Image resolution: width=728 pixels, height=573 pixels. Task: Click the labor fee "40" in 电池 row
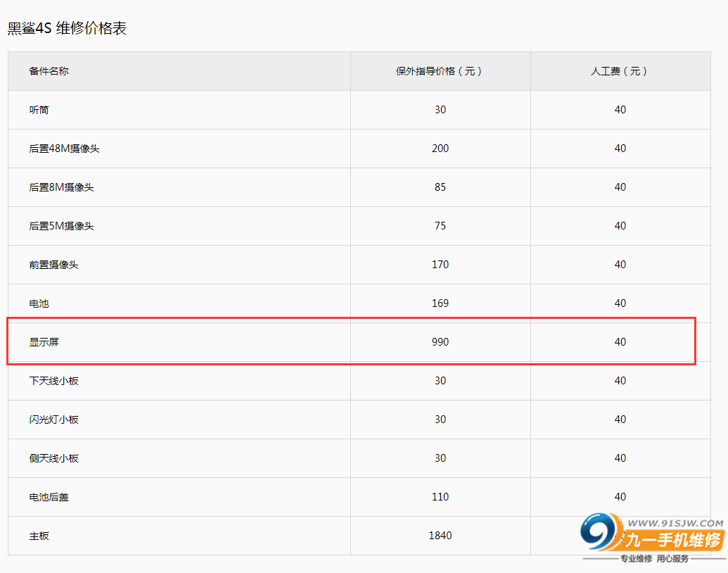tap(620, 303)
